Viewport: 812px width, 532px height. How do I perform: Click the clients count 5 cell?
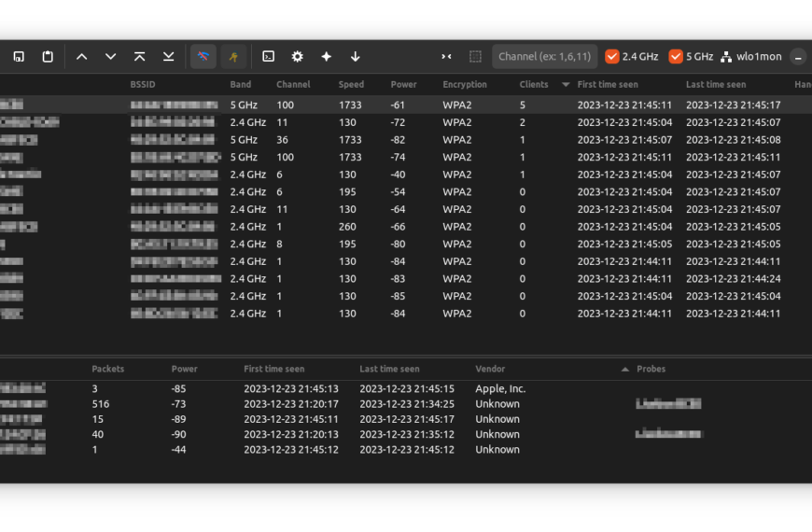[523, 105]
